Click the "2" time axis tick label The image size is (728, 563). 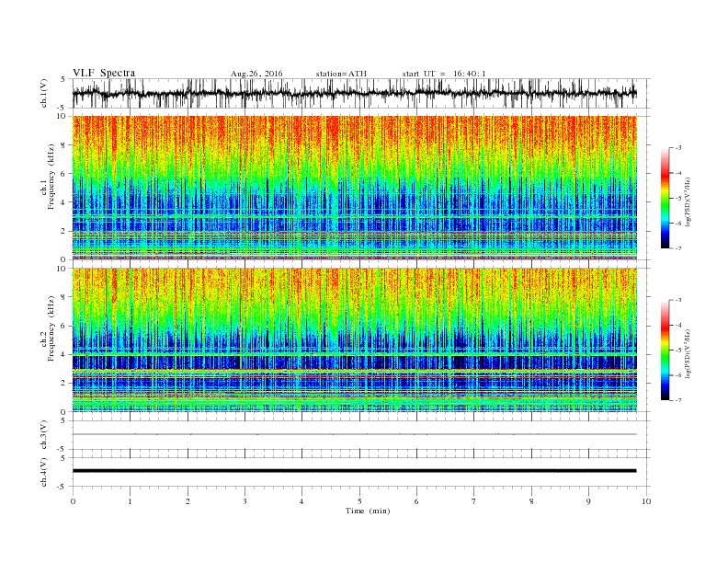pos(188,501)
